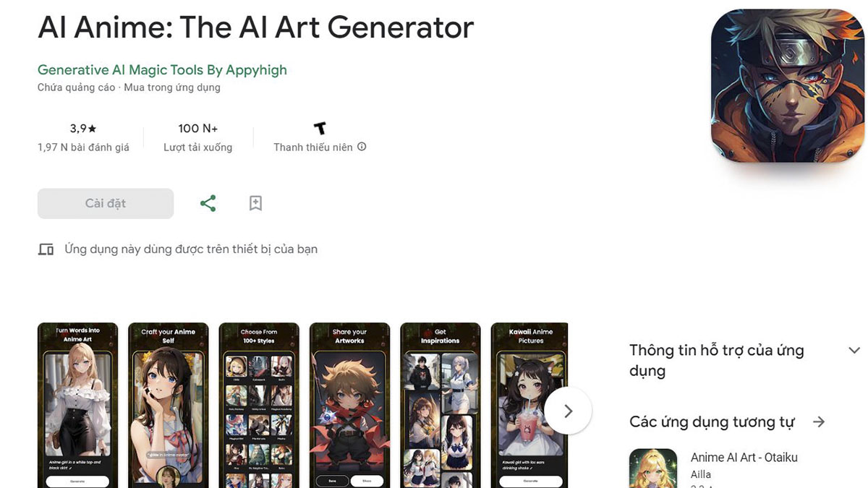
Task: Open 'Get Inspirations' screenshot
Action: click(x=441, y=405)
